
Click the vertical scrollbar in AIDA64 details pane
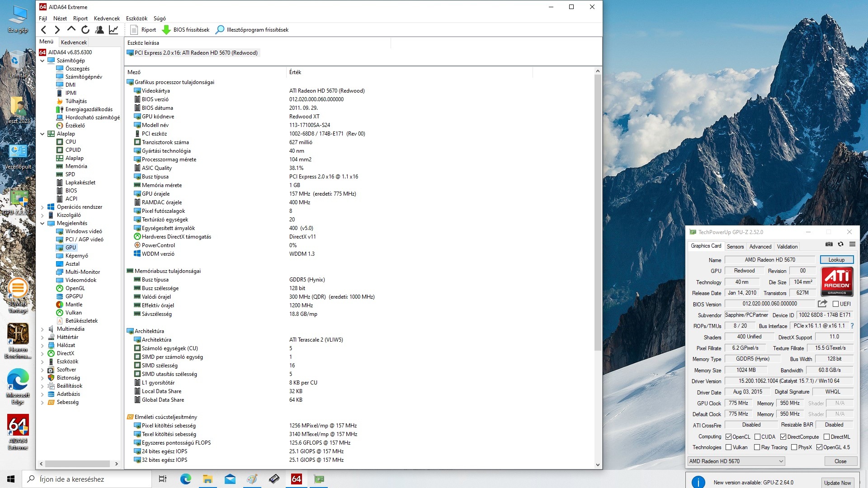click(x=598, y=212)
